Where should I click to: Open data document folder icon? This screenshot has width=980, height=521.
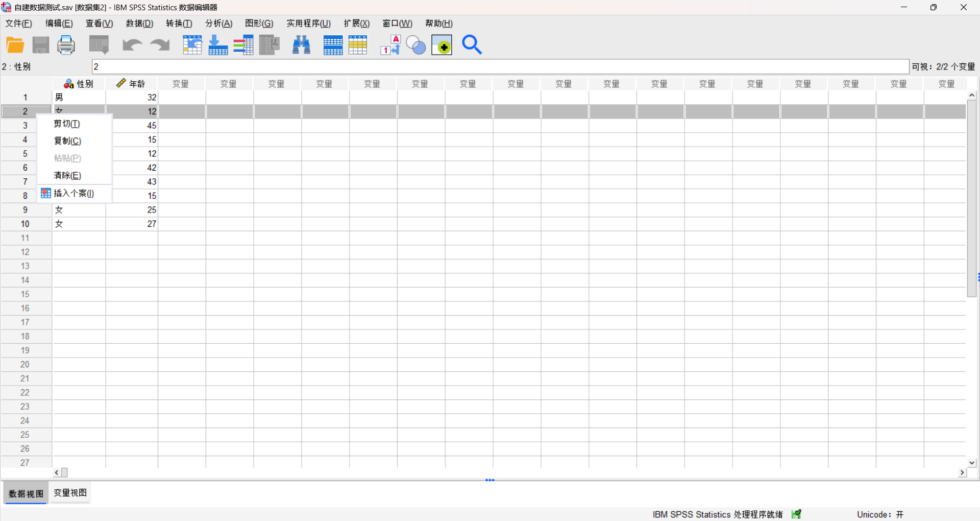point(15,45)
